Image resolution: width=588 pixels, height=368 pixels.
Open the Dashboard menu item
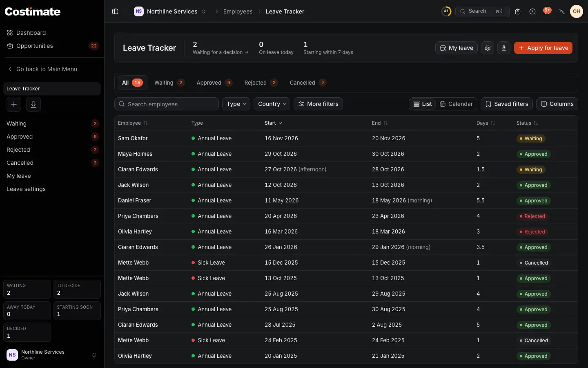[52, 33]
